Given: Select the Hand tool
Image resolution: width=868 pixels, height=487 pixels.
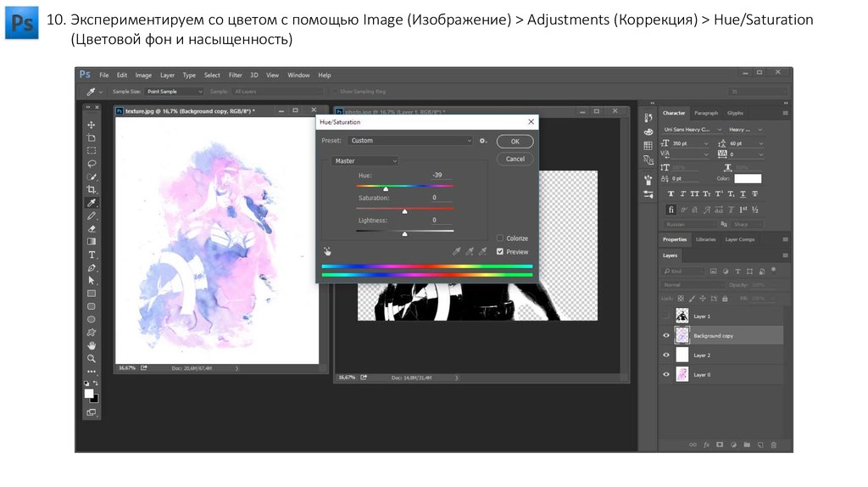Looking at the screenshot, I should tap(92, 345).
